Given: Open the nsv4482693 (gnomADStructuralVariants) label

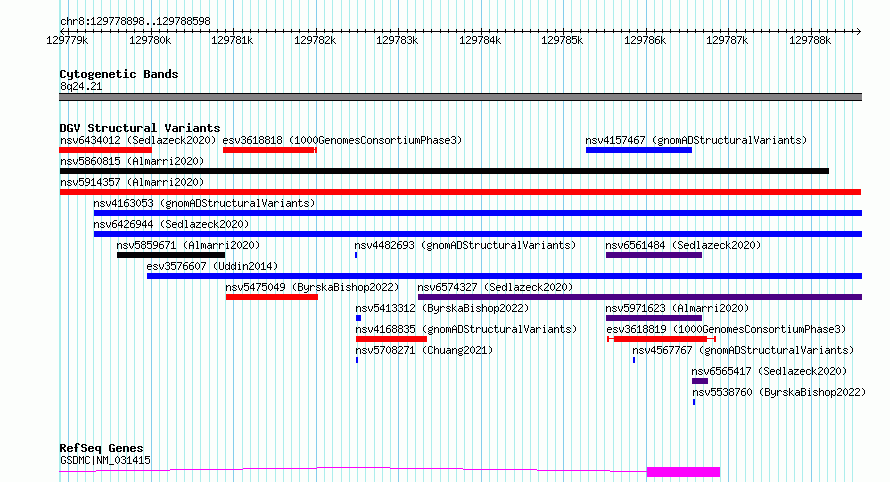Looking at the screenshot, I should [x=465, y=245].
